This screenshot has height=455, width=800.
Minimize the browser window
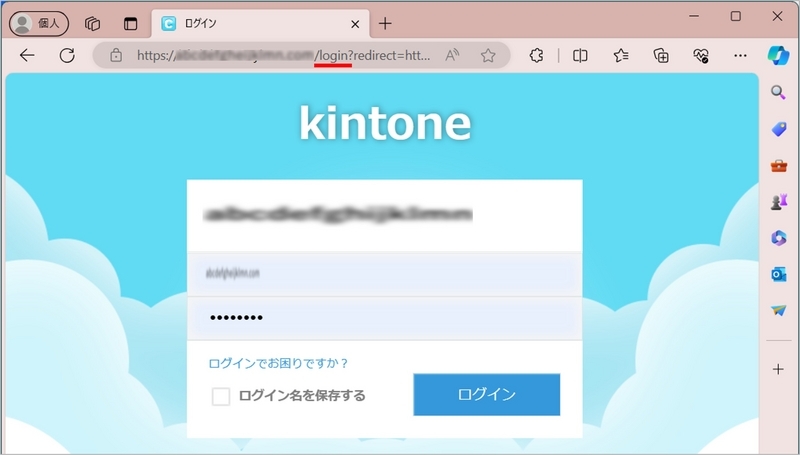click(x=694, y=16)
